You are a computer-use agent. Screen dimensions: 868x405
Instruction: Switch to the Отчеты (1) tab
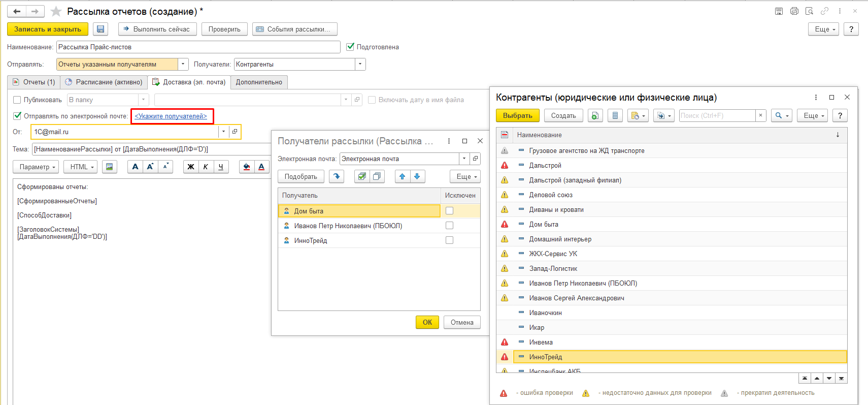(34, 82)
